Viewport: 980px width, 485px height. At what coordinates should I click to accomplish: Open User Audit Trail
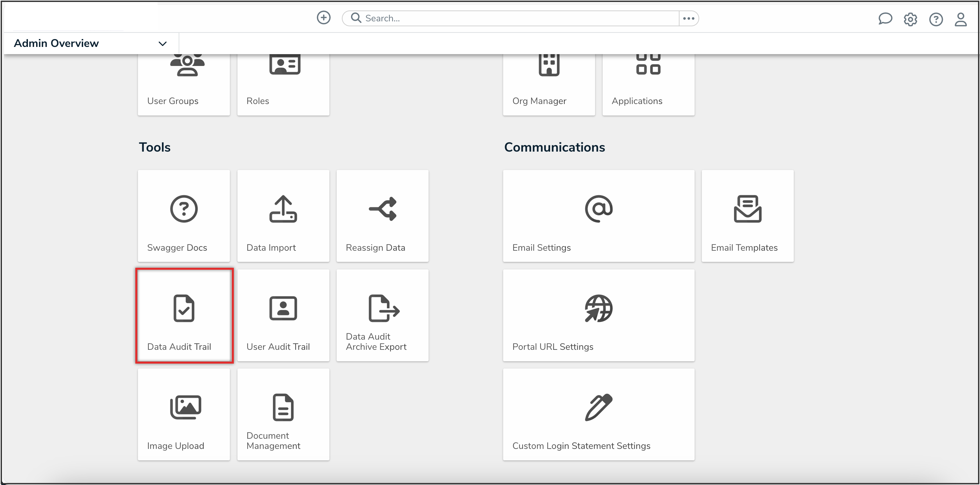[283, 315]
